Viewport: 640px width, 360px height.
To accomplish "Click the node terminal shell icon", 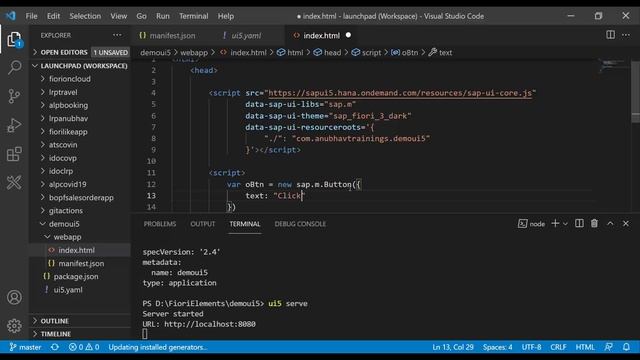I will [x=522, y=224].
